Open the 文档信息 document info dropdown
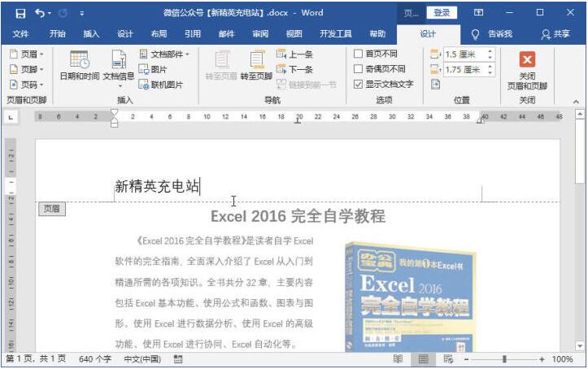This screenshot has width=588, height=369. tap(119, 69)
